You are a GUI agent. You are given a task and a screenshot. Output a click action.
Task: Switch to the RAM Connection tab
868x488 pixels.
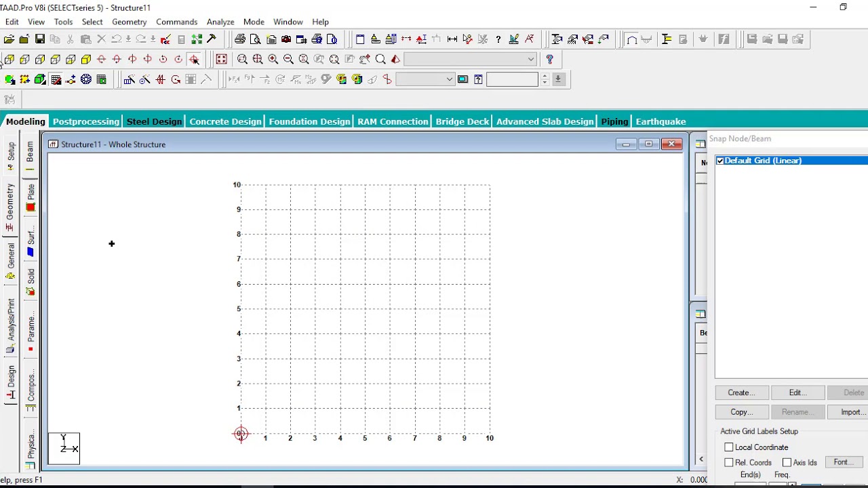(x=393, y=121)
